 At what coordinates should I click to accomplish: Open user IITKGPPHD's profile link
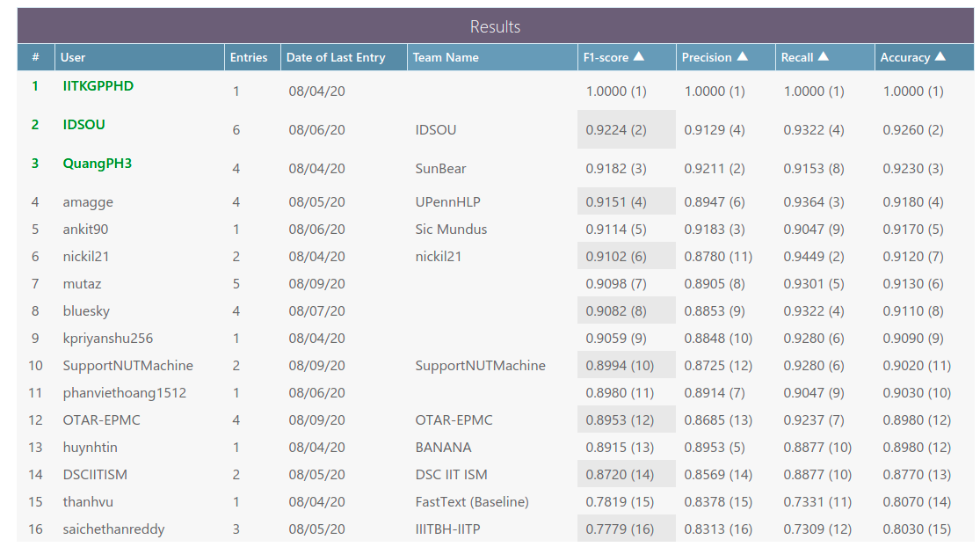click(98, 86)
